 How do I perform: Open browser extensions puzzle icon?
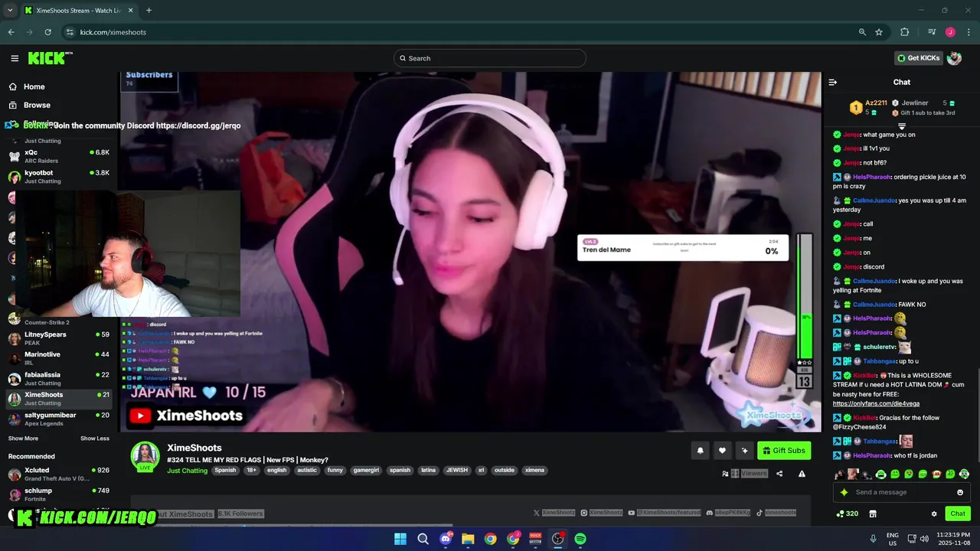click(x=905, y=32)
